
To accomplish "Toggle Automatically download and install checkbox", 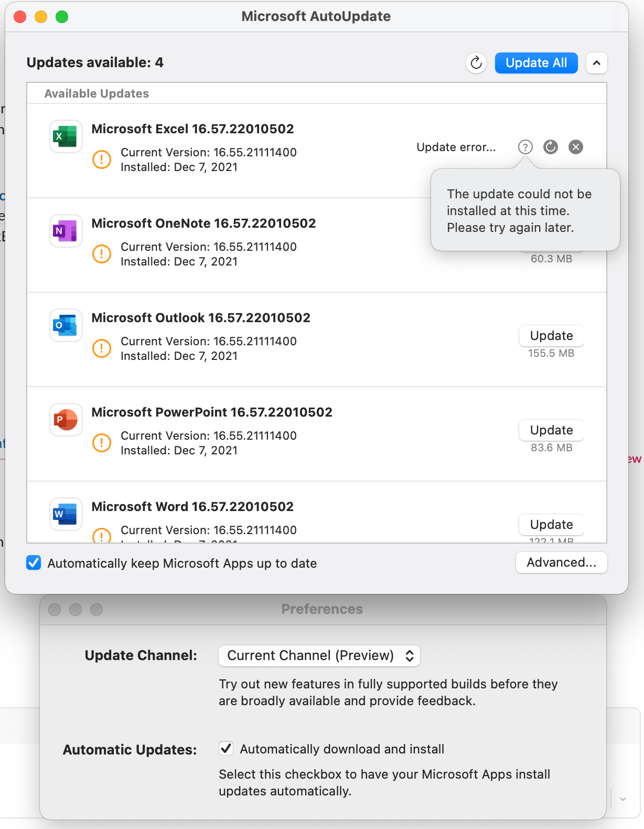I will click(226, 749).
